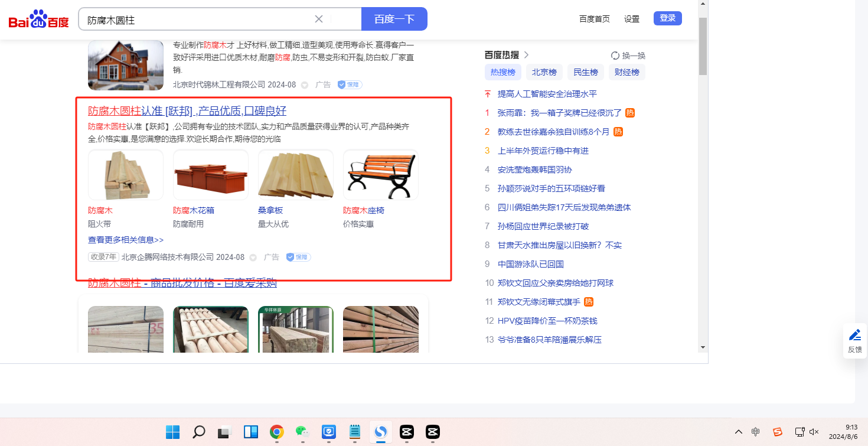This screenshot has width=868, height=446.
Task: Toggle the 中 Chinese input mode indicator
Action: (756, 432)
